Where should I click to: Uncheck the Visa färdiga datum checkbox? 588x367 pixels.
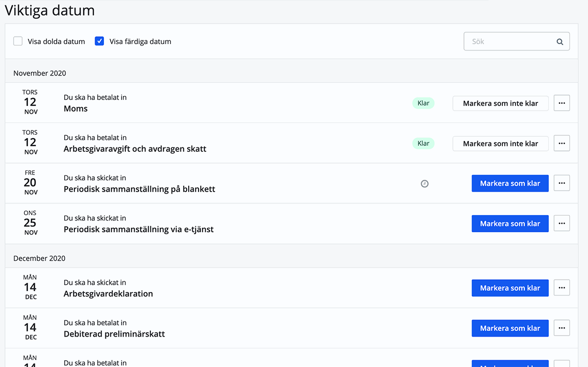click(99, 41)
